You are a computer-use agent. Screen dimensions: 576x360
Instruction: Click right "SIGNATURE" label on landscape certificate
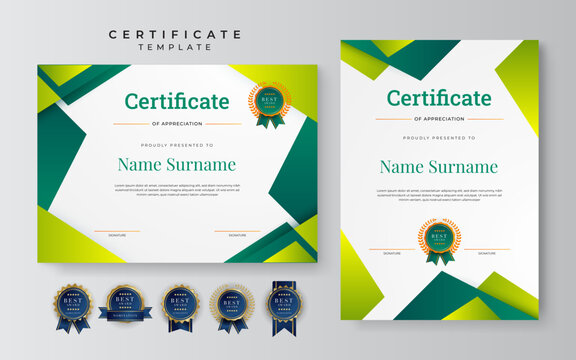(237, 235)
